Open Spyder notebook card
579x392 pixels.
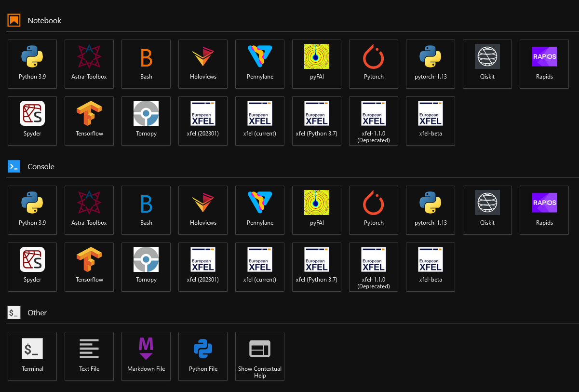pos(32,121)
